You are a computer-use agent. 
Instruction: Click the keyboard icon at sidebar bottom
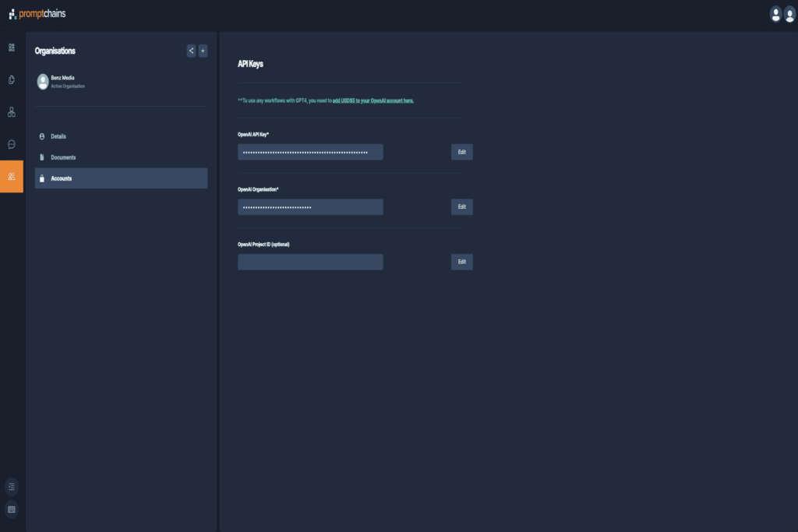pos(11,509)
